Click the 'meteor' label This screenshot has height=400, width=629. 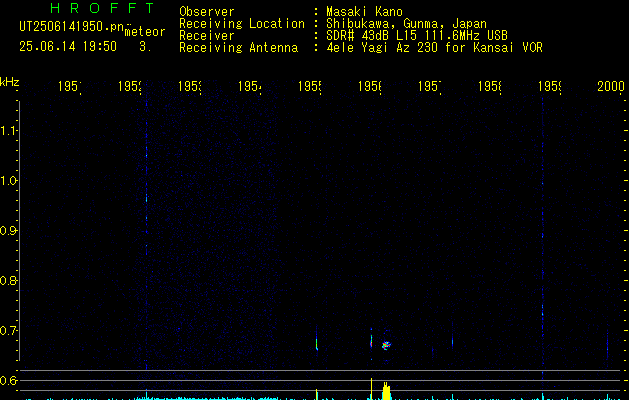[x=145, y=32]
